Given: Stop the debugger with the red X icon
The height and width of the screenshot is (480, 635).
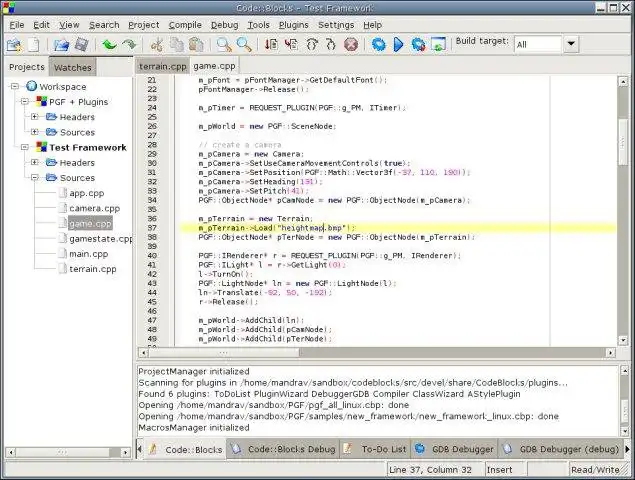Looking at the screenshot, I should [351, 45].
